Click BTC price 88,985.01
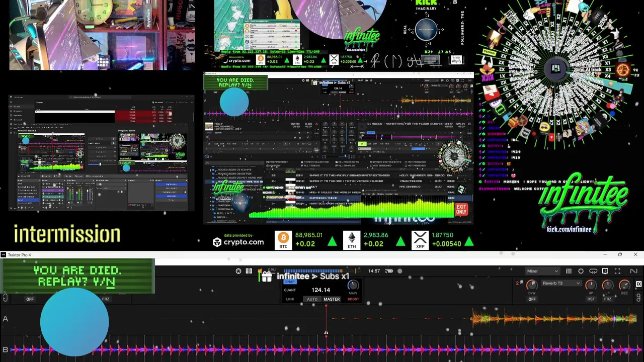The height and width of the screenshot is (362, 644). click(x=308, y=235)
